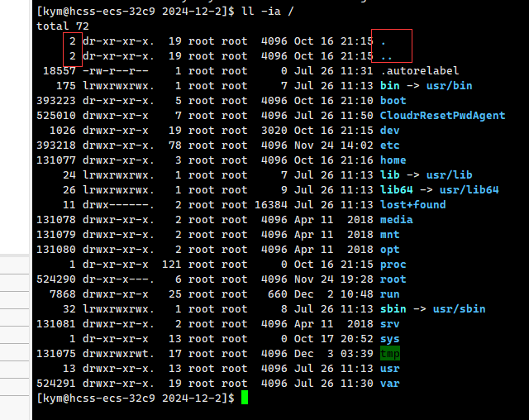
Task: Click size 16384 in lost+found row
Action: coord(271,204)
